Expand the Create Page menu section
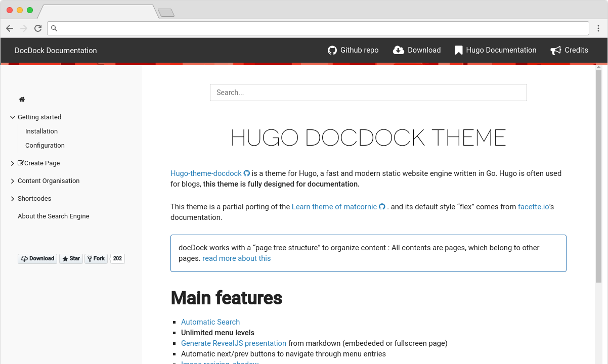The width and height of the screenshot is (608, 364). click(x=13, y=163)
